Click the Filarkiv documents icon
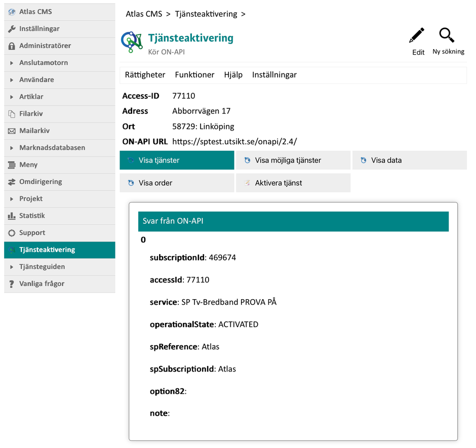Screen dimensions: 476x448 12,114
